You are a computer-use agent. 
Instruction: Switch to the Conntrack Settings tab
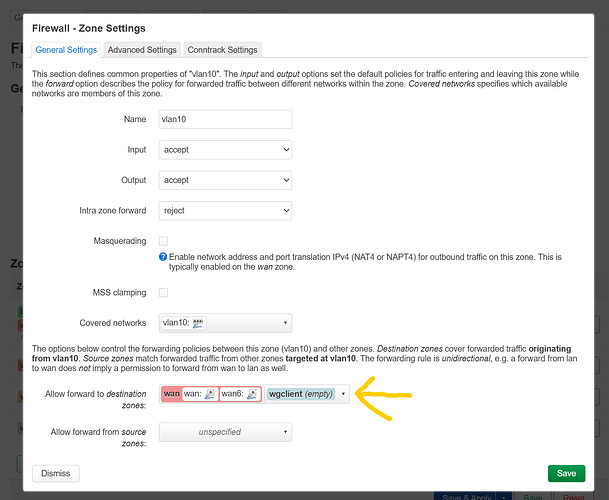coord(222,49)
